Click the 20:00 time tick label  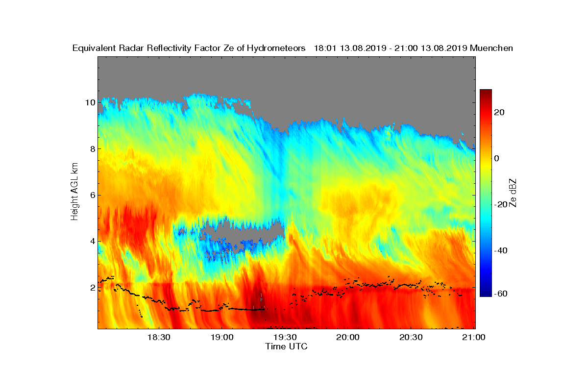click(x=348, y=338)
